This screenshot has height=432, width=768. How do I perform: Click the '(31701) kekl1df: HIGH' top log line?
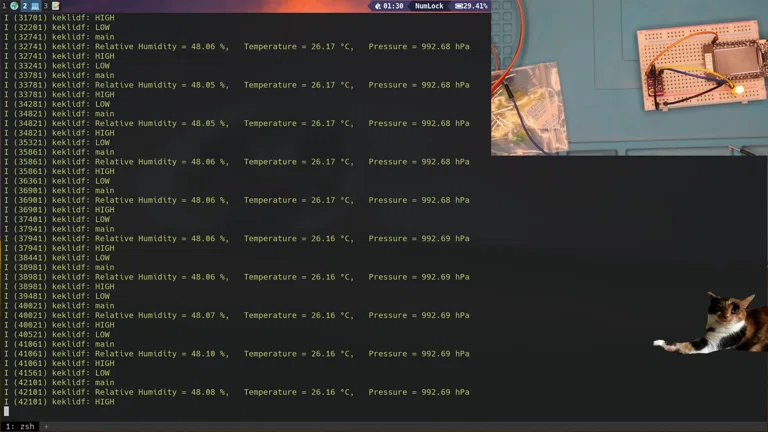pos(59,18)
